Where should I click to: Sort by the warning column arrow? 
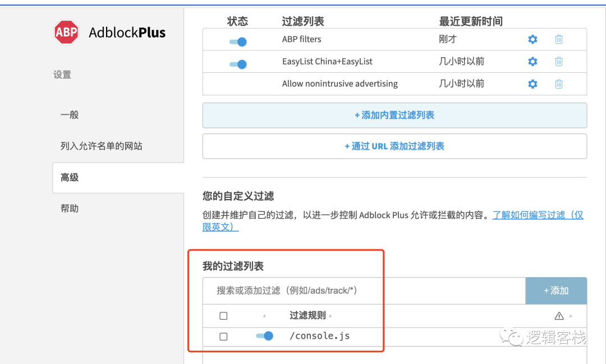point(571,316)
